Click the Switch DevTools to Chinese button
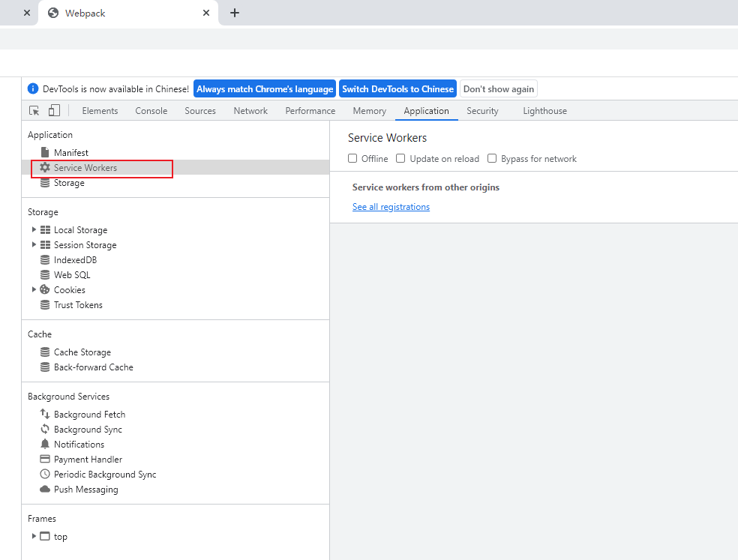738x560 pixels. [x=397, y=88]
